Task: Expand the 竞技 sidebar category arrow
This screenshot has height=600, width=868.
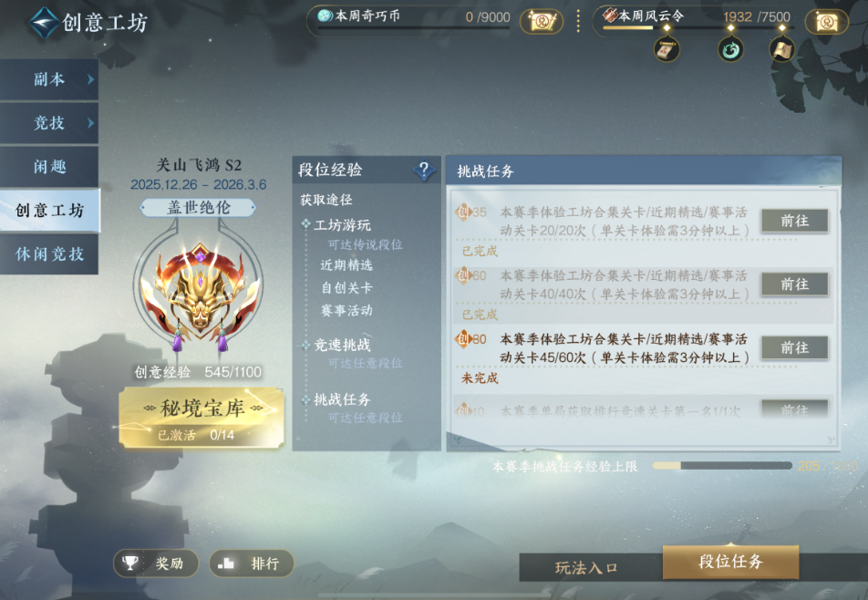Action: 90,123
